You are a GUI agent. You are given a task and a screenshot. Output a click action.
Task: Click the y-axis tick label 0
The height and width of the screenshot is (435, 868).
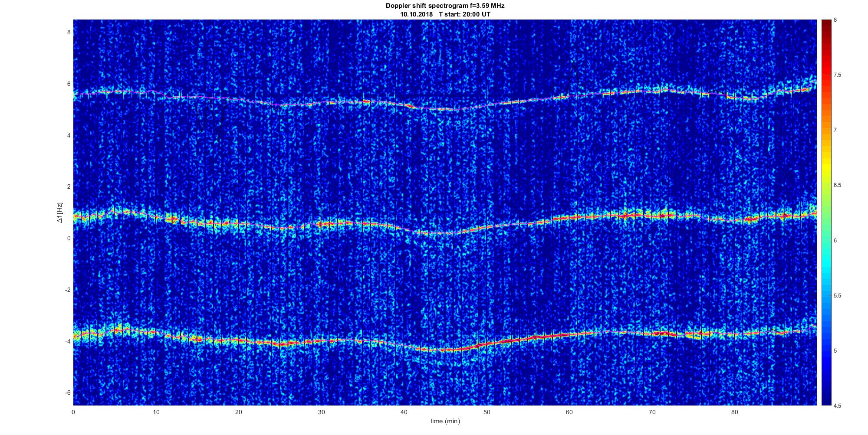[69, 238]
